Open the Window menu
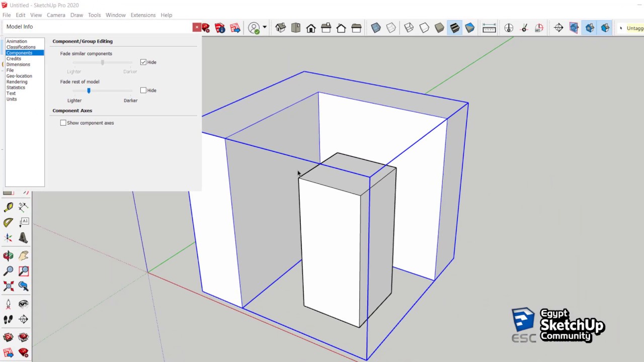The width and height of the screenshot is (644, 362). pos(116,15)
